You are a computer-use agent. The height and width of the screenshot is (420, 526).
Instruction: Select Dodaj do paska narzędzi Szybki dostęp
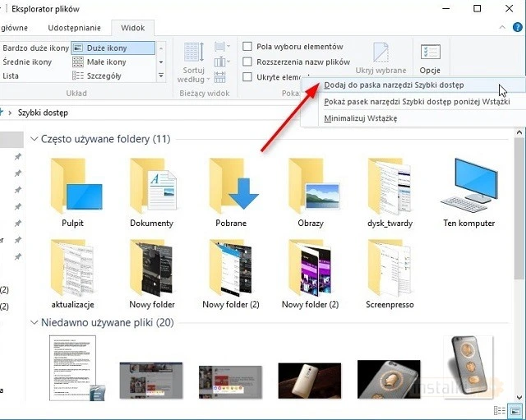tap(394, 85)
